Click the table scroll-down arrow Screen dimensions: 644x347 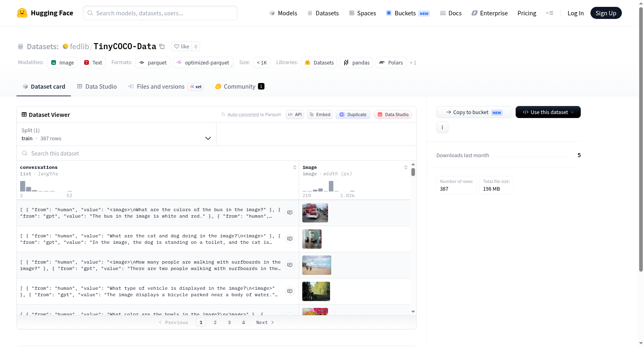413,312
